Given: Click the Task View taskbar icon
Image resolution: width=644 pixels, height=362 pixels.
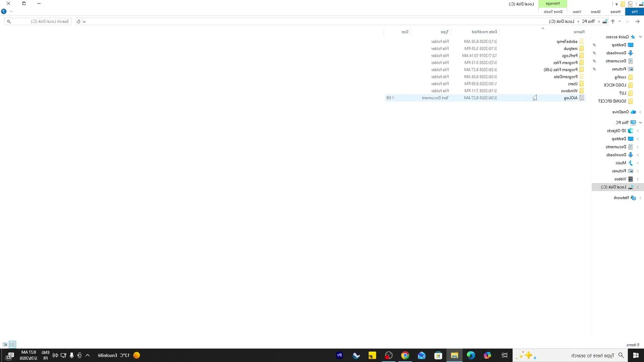Looking at the screenshot, I should point(505,355).
